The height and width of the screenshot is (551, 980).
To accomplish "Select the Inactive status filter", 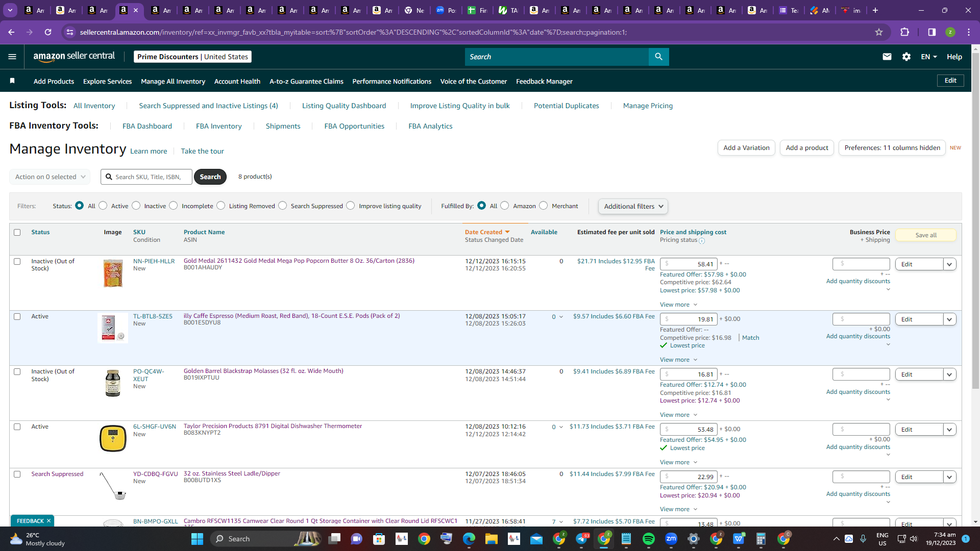I will coord(136,206).
